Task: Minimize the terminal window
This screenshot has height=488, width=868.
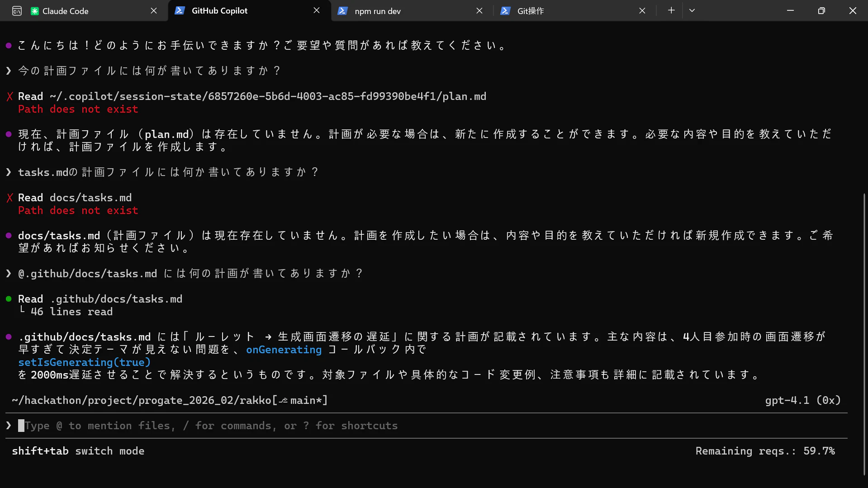Action: [790, 10]
